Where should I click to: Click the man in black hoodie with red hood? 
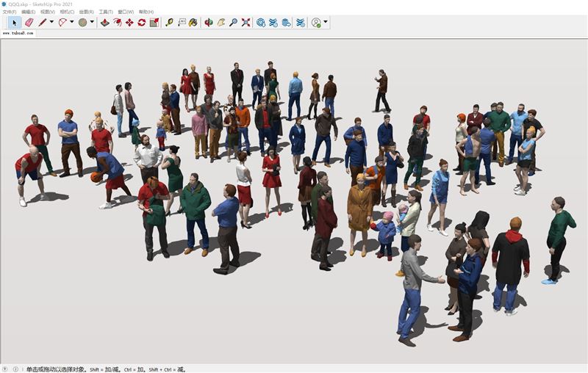(511, 265)
